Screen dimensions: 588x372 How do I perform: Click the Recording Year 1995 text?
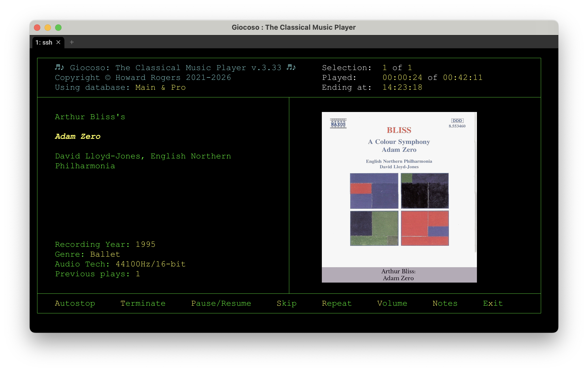coord(105,244)
